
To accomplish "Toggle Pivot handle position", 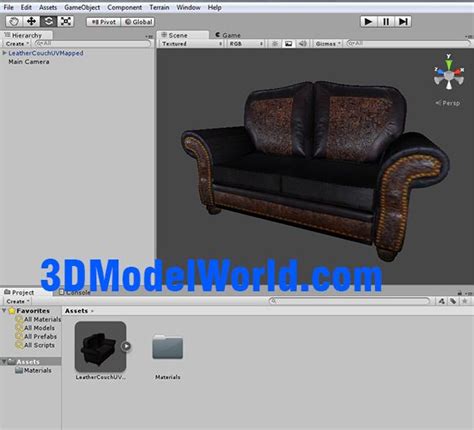I will point(103,22).
